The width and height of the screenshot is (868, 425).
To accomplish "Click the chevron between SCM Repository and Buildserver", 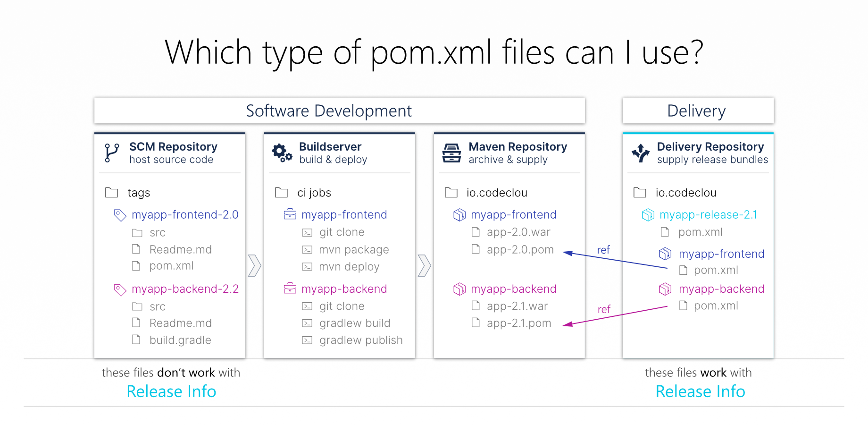I will coord(255,265).
